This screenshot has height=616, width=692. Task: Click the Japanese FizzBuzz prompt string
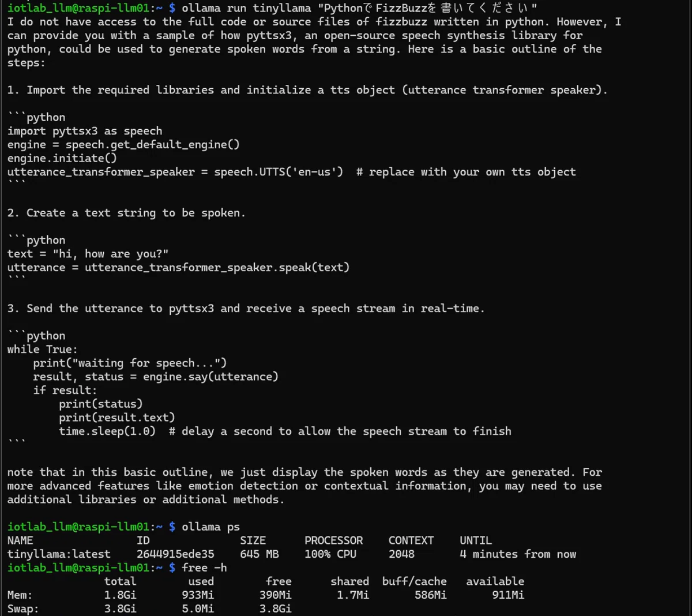[427, 8]
